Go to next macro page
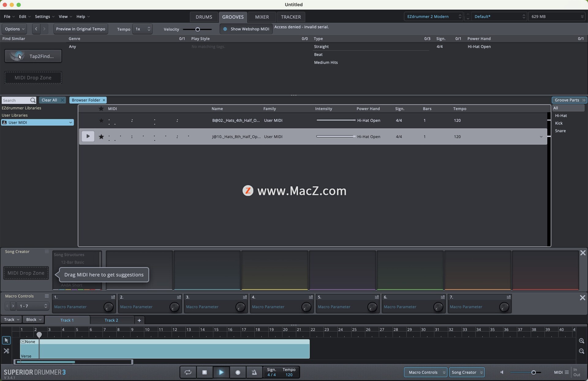The width and height of the screenshot is (588, 381). pos(13,306)
